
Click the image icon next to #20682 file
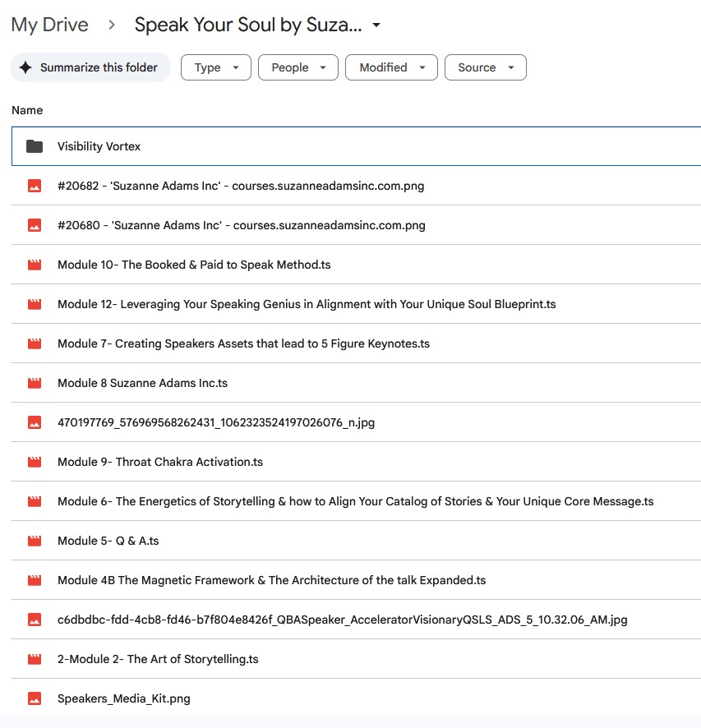35,186
